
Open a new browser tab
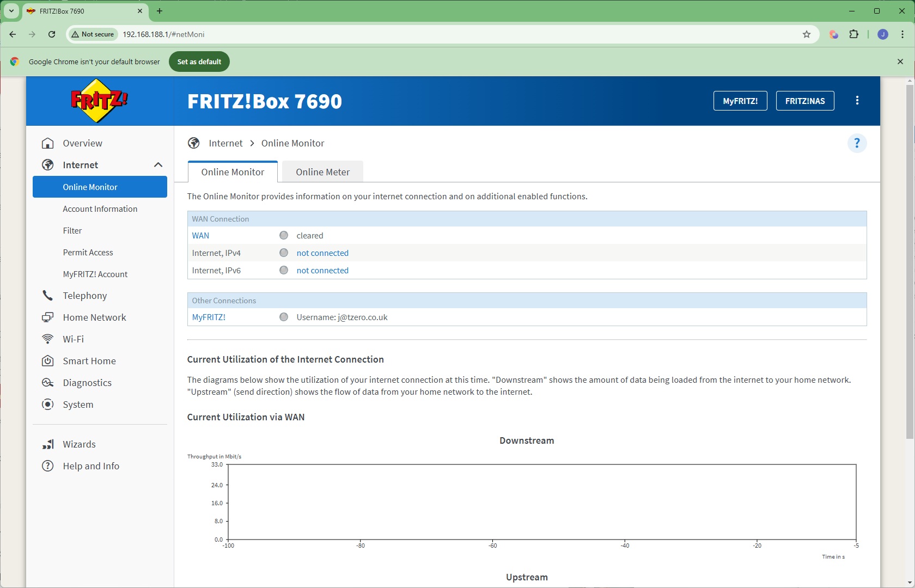point(160,11)
